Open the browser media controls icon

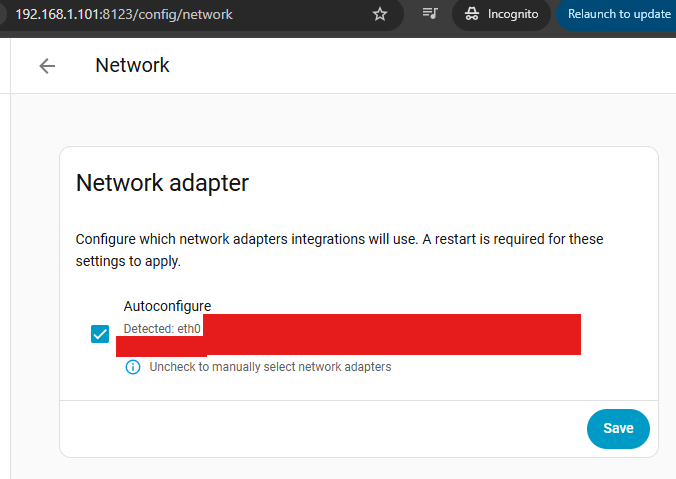pyautogui.click(x=430, y=14)
